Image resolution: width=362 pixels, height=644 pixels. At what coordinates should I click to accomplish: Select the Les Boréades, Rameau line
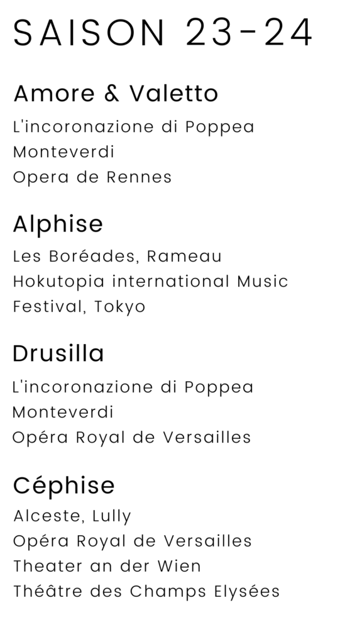(118, 257)
